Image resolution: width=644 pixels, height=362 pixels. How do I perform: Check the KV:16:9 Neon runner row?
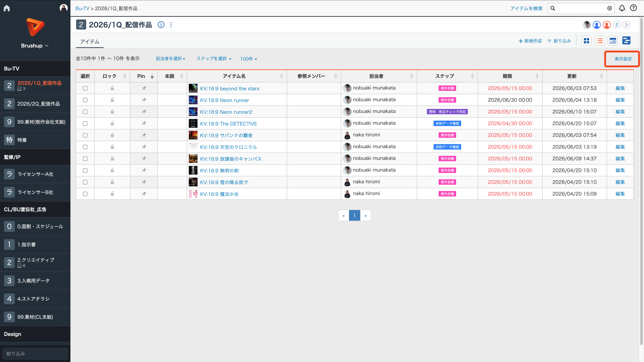(x=85, y=100)
